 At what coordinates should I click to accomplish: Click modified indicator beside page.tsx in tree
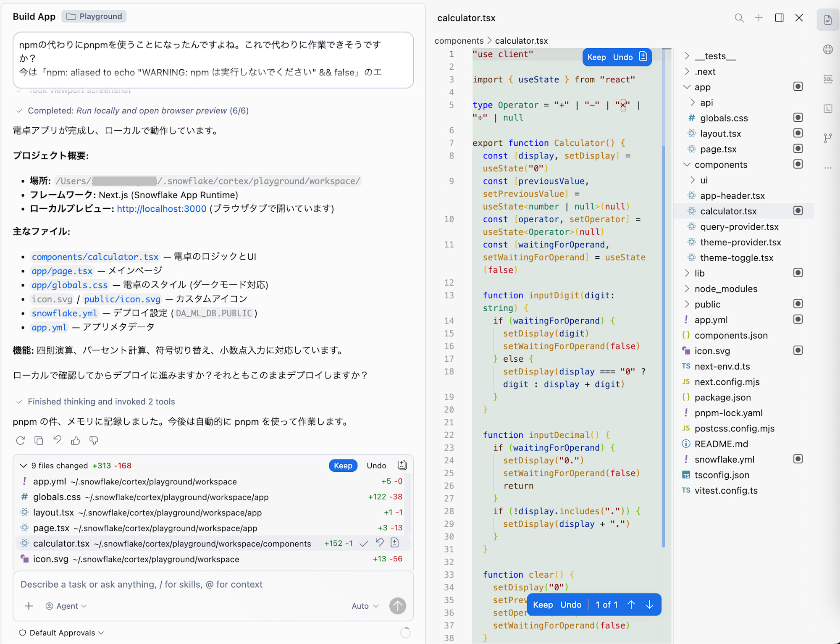tap(798, 149)
